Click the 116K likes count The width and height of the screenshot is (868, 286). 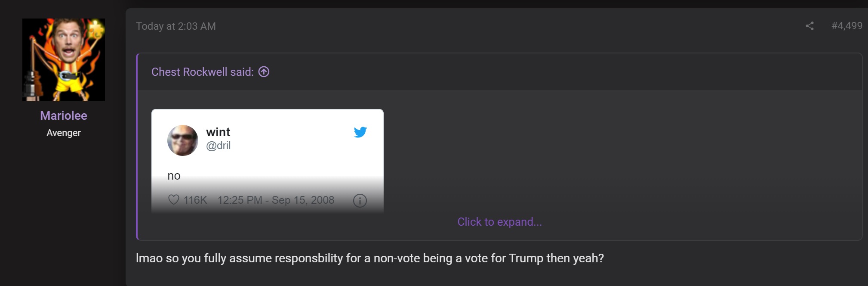[x=195, y=200]
